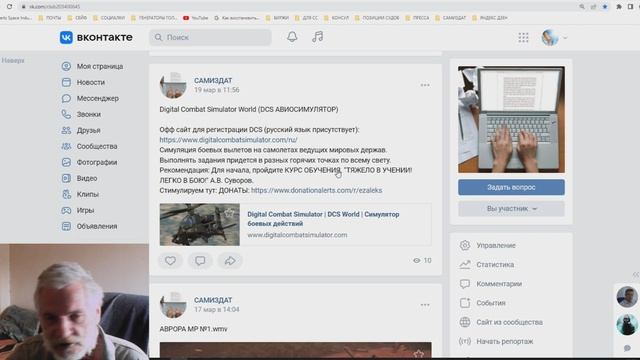Click the Игры gamepad icon

[66, 210]
